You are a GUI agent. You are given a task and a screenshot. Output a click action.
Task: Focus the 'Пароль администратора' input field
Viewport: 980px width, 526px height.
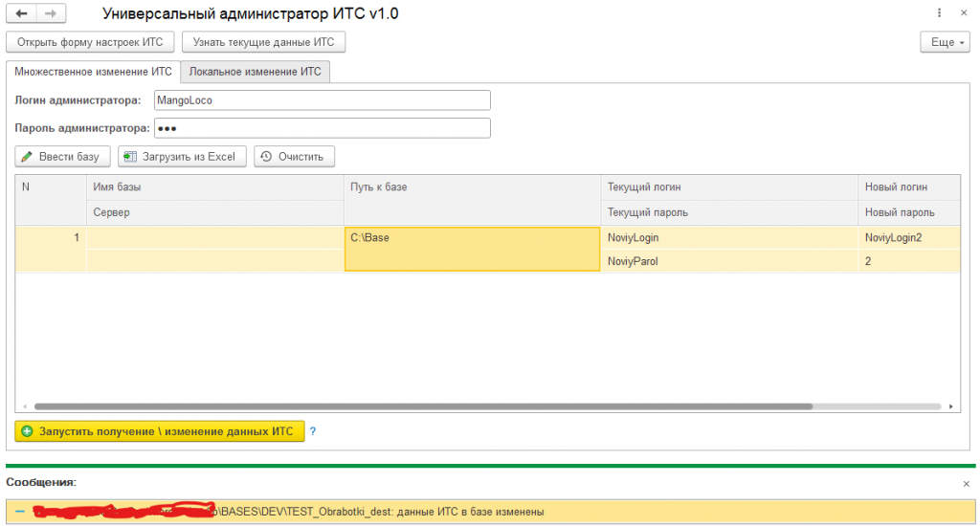[322, 128]
